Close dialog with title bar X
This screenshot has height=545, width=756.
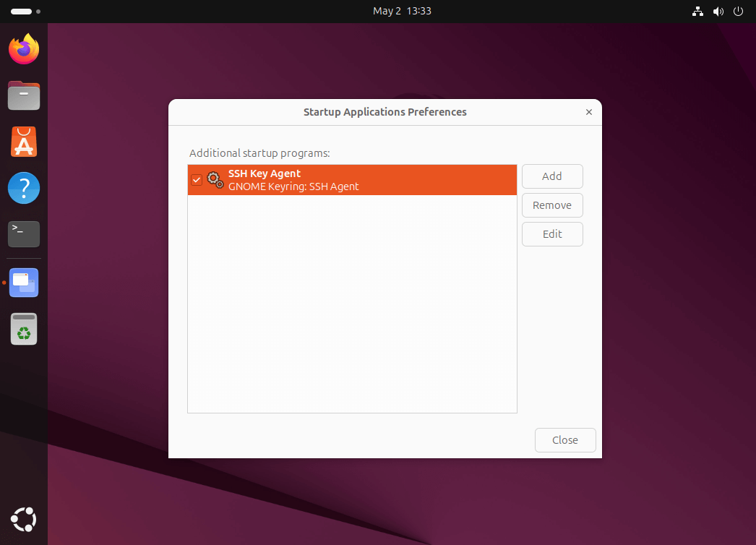tap(589, 112)
